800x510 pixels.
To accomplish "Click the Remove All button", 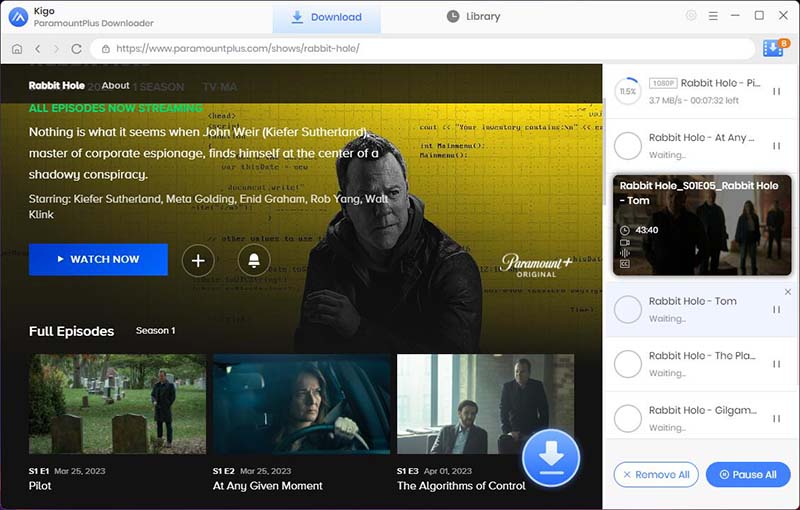I will click(x=656, y=475).
